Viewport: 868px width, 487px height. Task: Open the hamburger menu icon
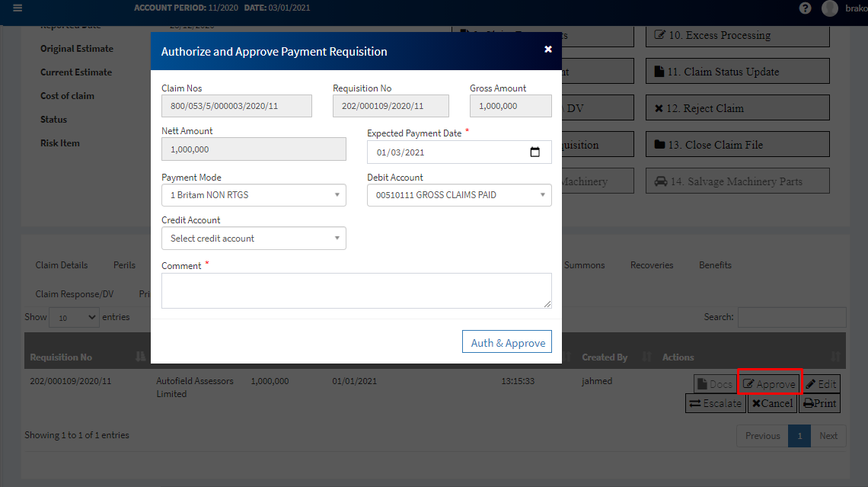click(18, 8)
